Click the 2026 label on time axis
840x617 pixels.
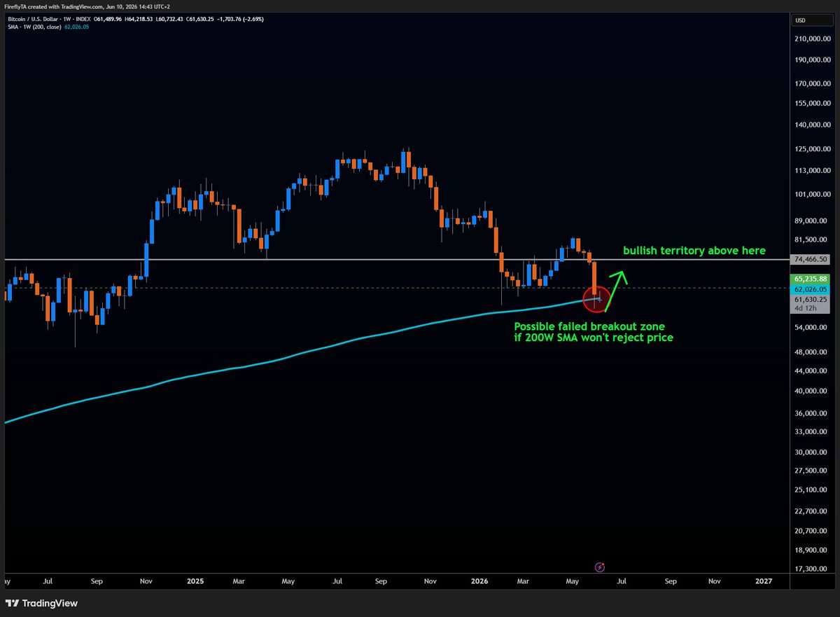pos(479,581)
